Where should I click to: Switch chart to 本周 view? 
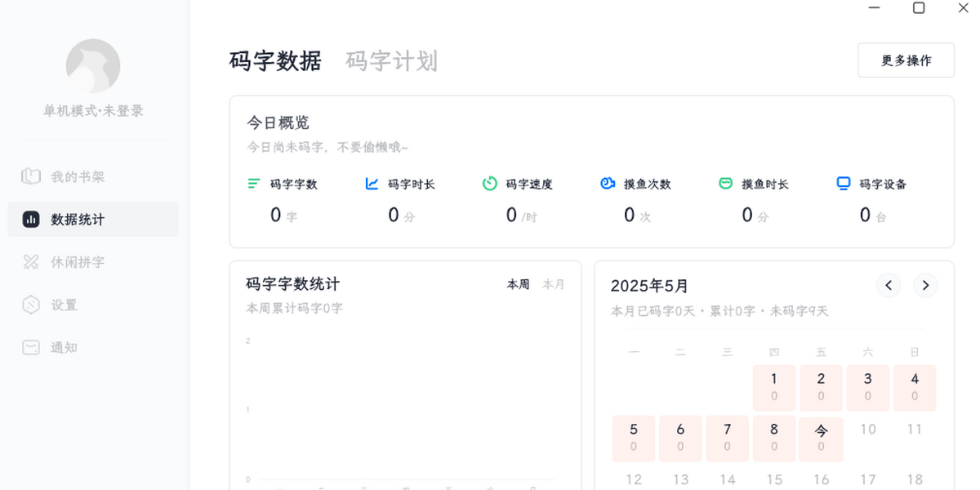518,284
